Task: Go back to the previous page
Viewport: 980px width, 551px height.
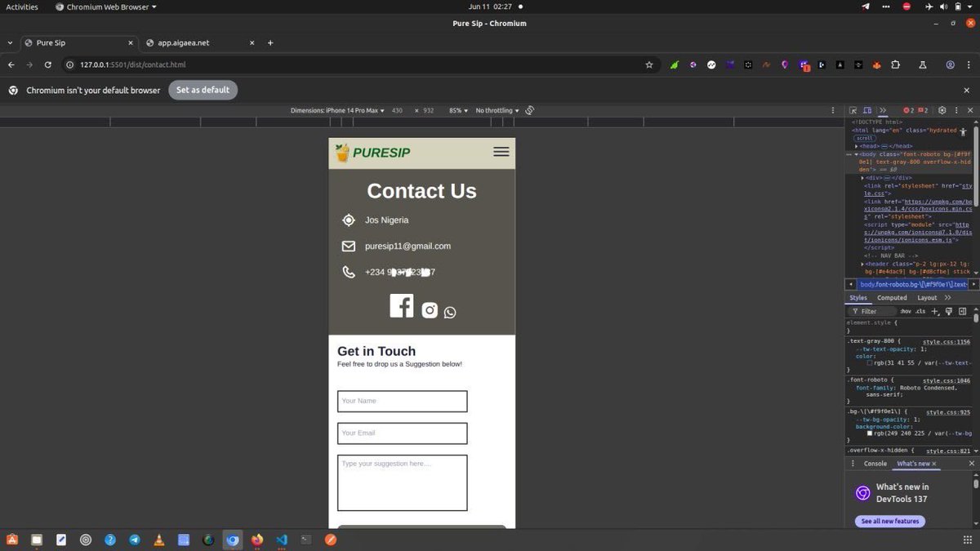Action: click(x=11, y=64)
